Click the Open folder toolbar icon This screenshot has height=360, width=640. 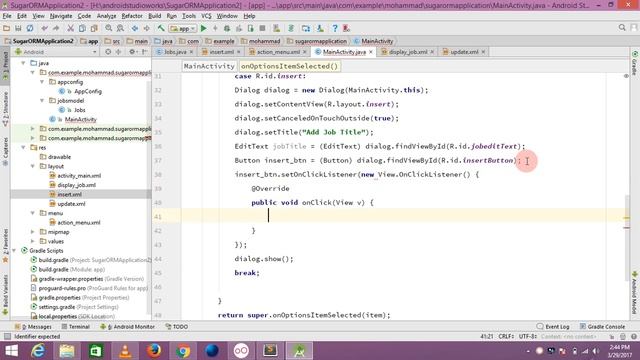7,28
